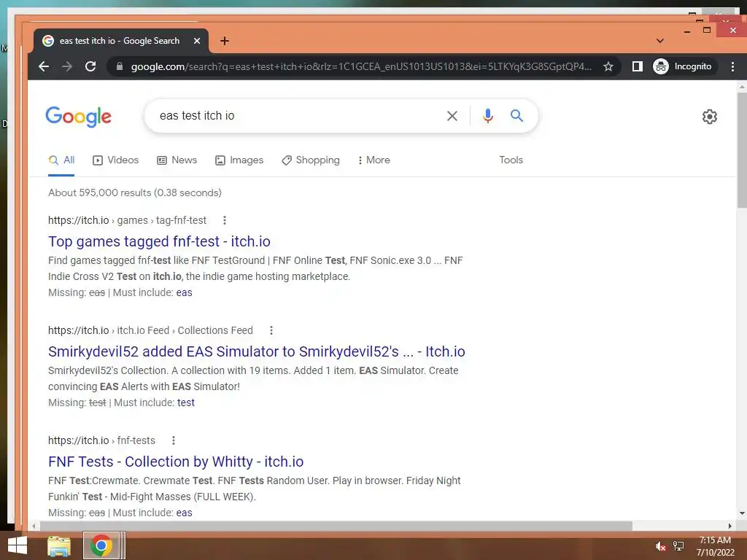This screenshot has width=747, height=560.
Task: Click Must include eas under first result
Action: [184, 292]
